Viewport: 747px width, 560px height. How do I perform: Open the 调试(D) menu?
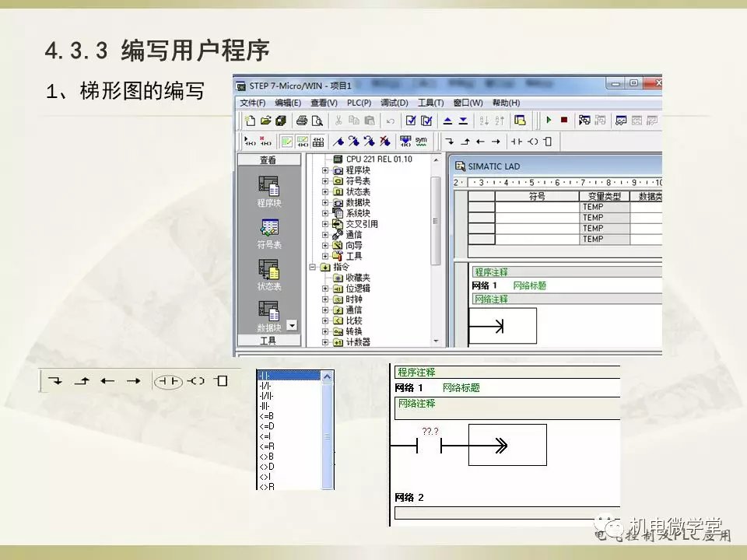pyautogui.click(x=395, y=103)
